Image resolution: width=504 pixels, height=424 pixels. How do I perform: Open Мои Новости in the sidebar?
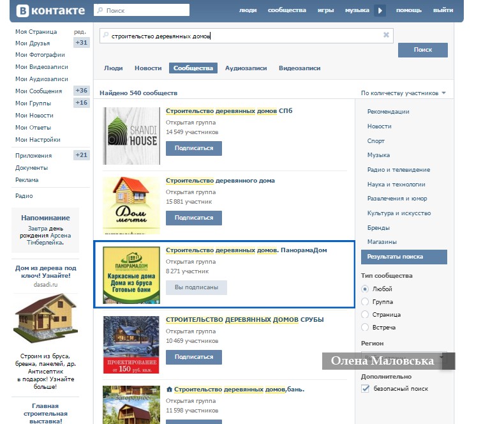(34, 115)
